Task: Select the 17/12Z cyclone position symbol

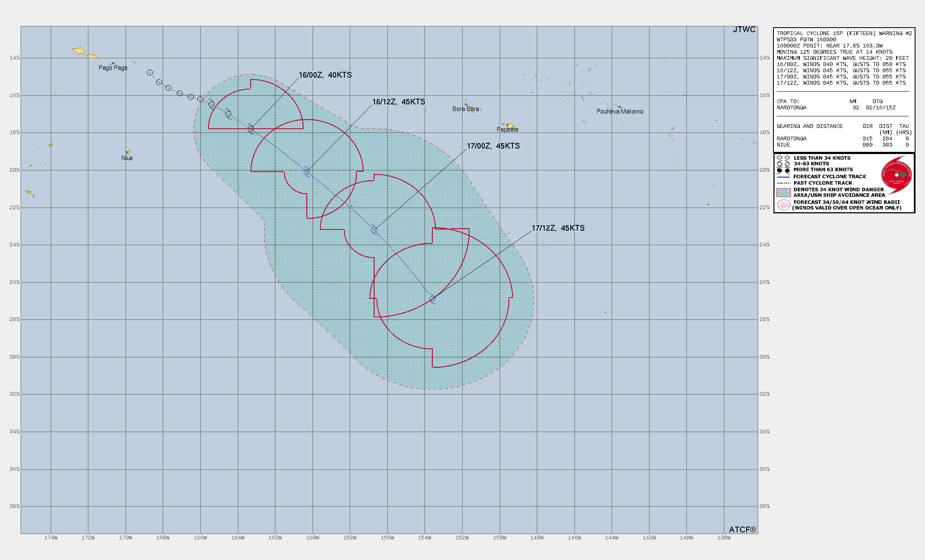Action: (x=432, y=298)
